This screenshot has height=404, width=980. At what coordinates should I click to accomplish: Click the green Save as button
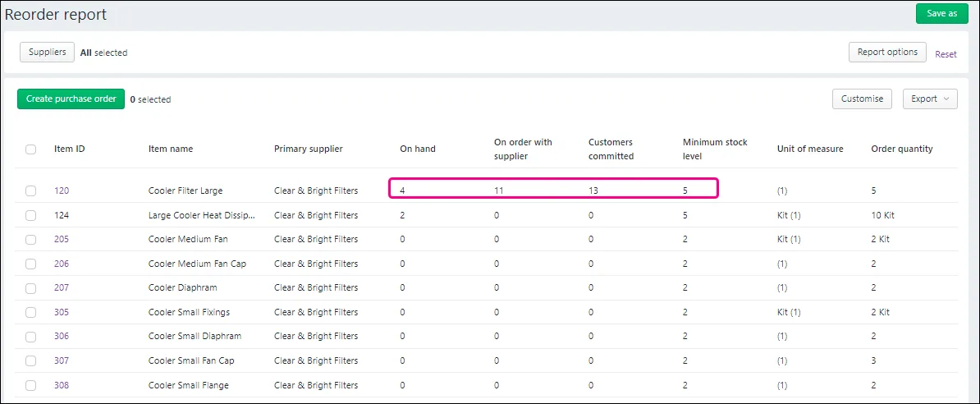(942, 14)
